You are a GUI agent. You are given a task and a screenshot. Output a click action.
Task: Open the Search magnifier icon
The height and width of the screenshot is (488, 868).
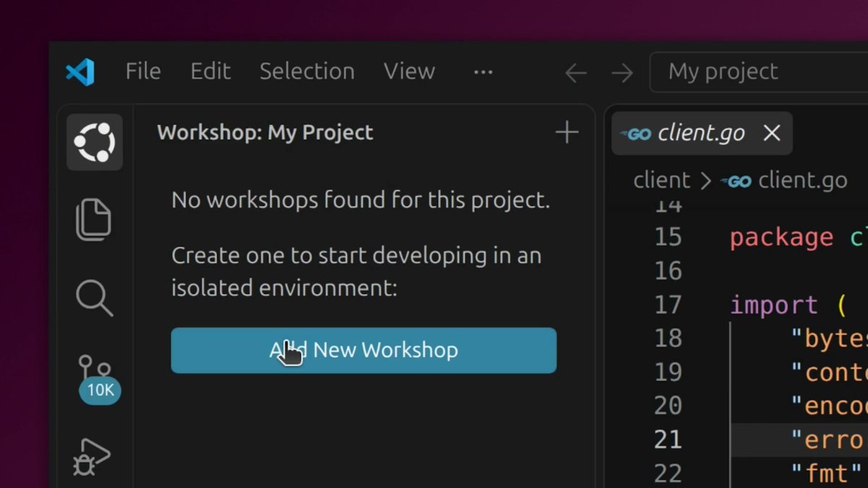(95, 297)
